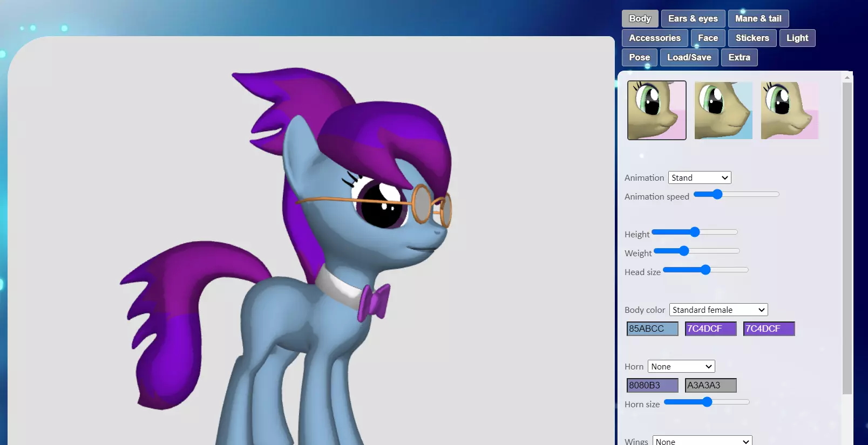Adjust the Weight slider
Viewport: 868px width, 445px height.
[x=697, y=251]
